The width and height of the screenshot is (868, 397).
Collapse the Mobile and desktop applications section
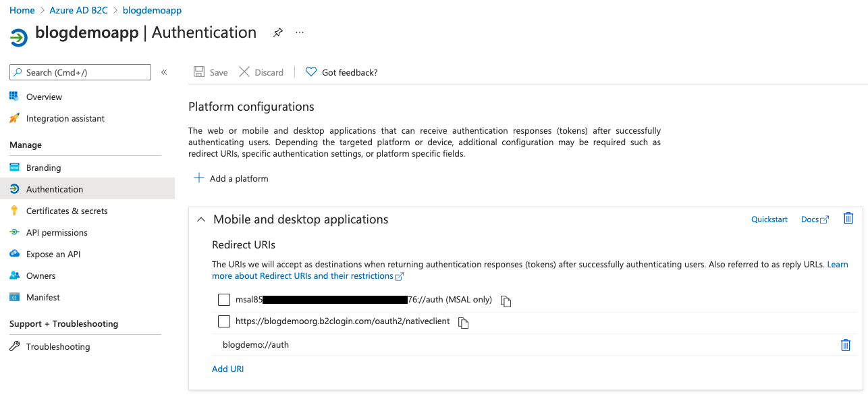pos(200,219)
